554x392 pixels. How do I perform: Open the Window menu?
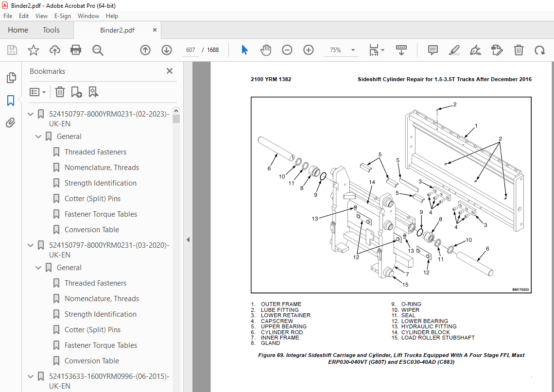point(88,16)
